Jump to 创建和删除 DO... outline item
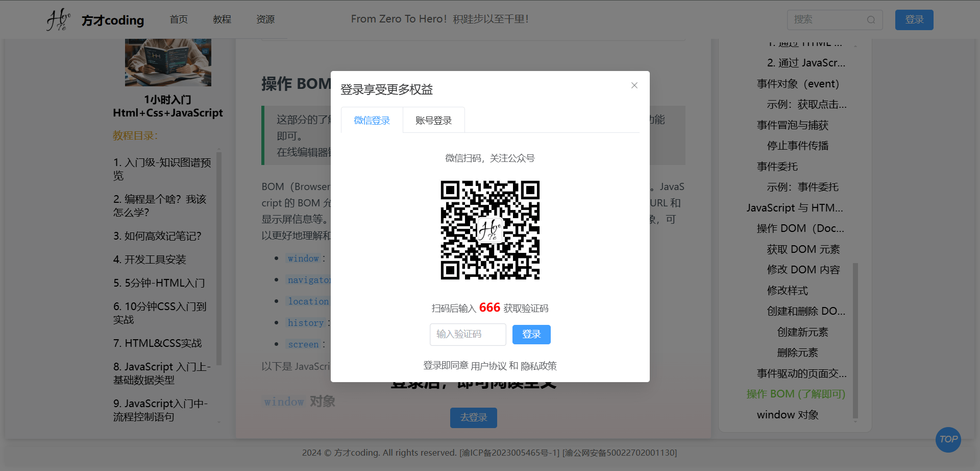The width and height of the screenshot is (980, 471). click(x=806, y=311)
